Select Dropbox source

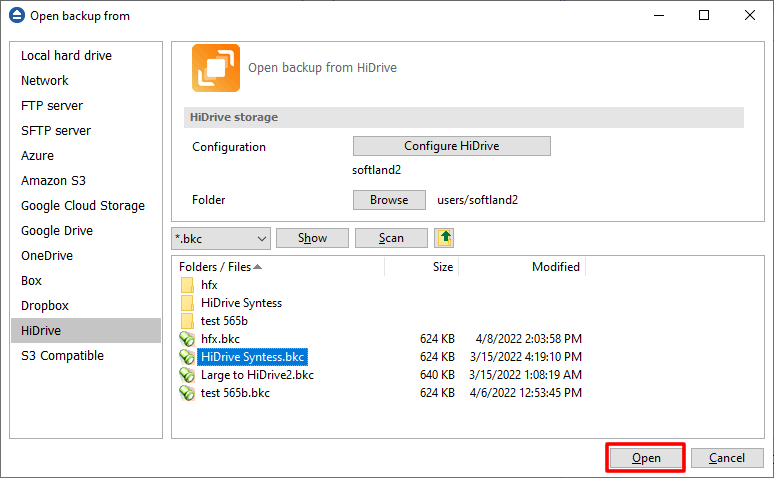(86, 306)
